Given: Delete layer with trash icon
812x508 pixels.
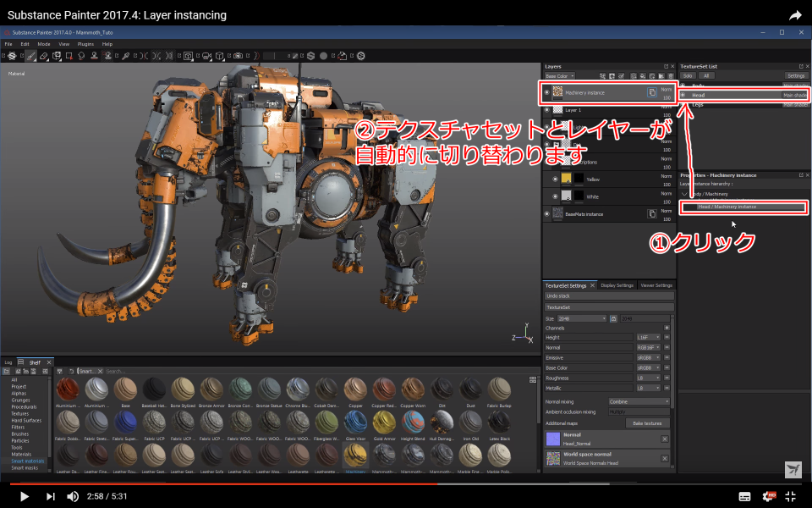Looking at the screenshot, I should coord(671,76).
